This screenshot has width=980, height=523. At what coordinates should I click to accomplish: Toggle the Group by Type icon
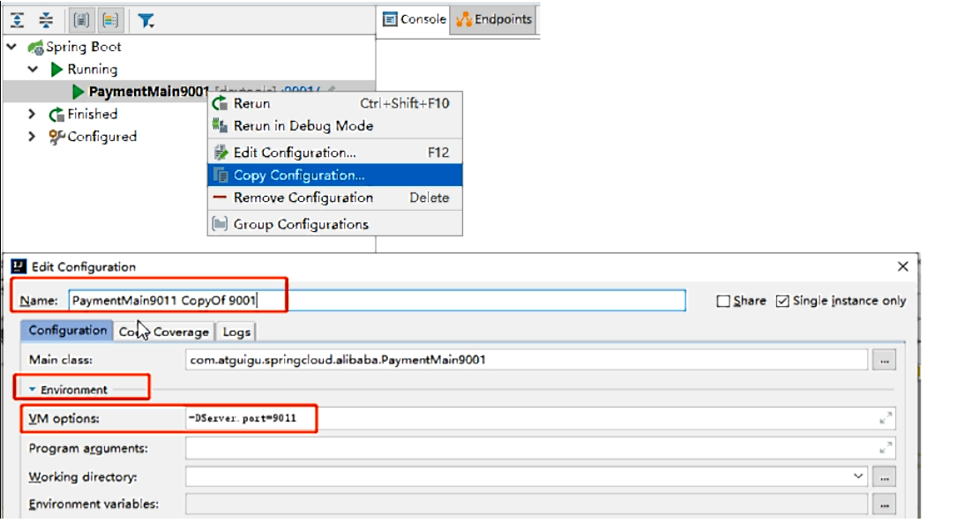(x=81, y=20)
